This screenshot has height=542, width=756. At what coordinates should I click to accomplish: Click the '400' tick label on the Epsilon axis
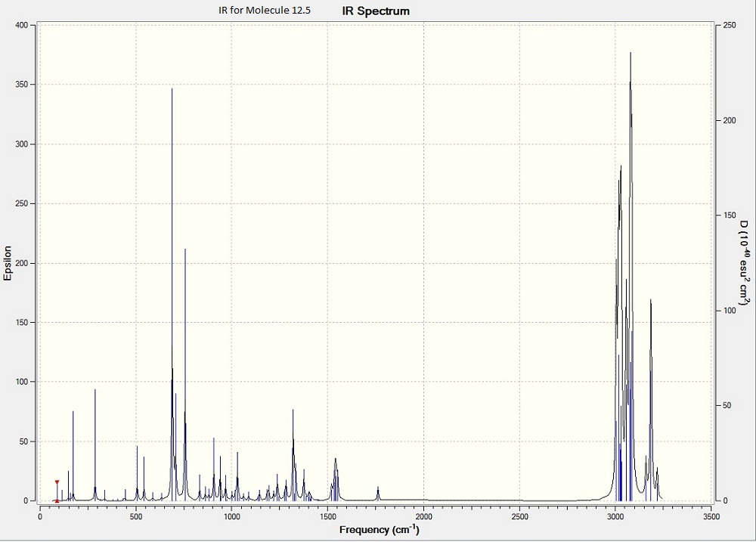[x=22, y=25]
